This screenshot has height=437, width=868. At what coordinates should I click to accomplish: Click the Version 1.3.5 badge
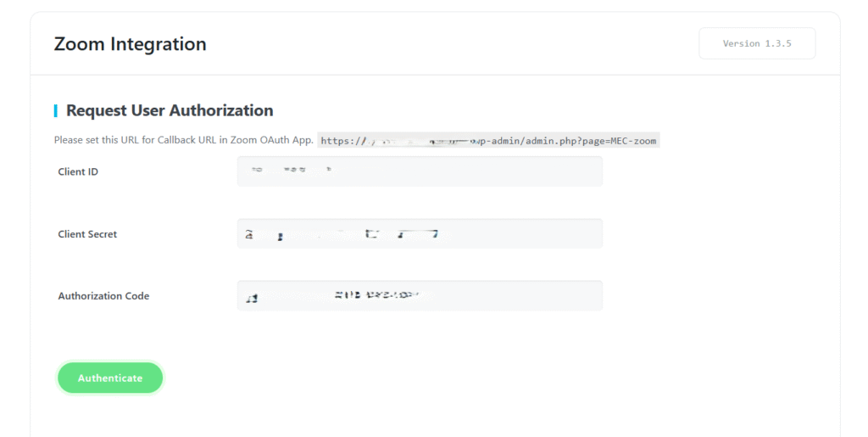pos(757,43)
